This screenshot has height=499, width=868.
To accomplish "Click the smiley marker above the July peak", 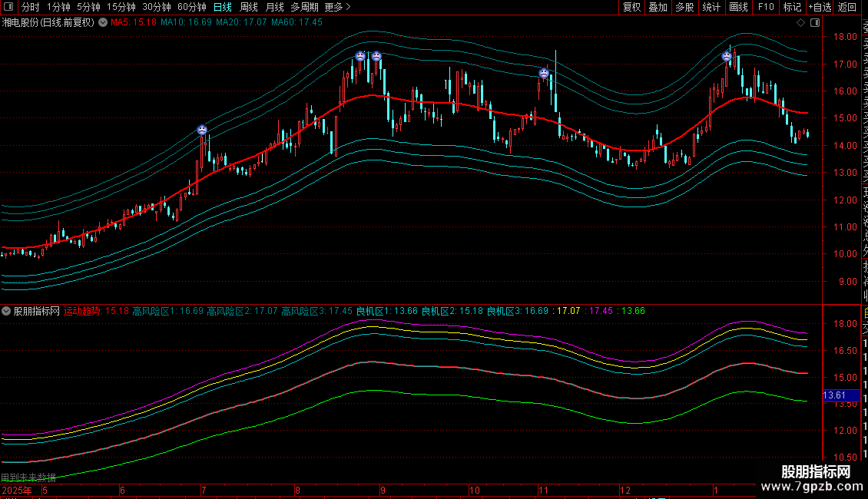I will [x=201, y=131].
